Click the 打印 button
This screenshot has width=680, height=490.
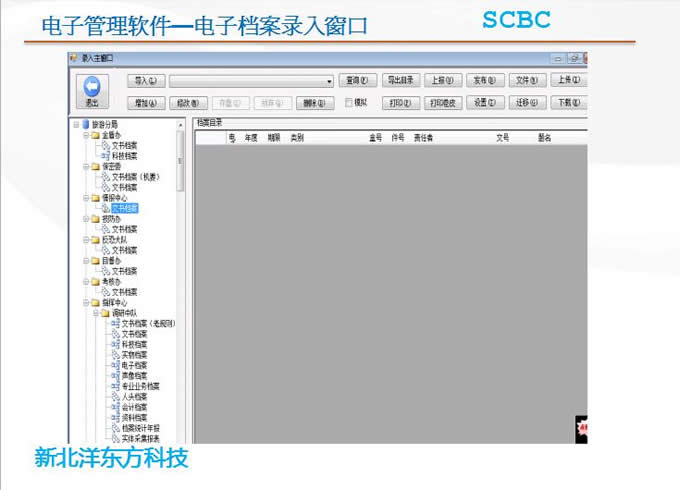point(397,102)
